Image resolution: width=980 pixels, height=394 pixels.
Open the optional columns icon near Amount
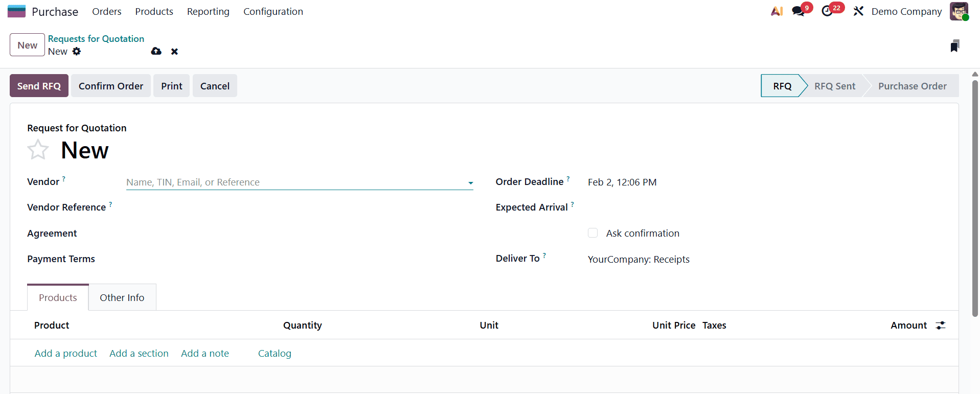941,325
